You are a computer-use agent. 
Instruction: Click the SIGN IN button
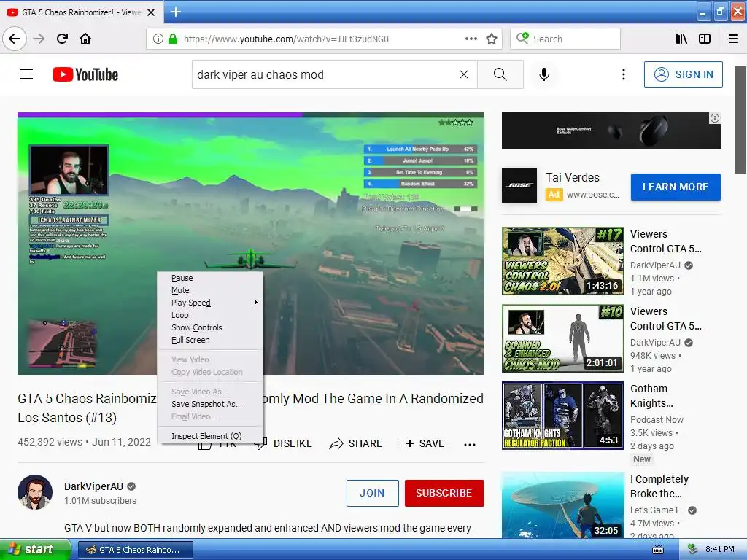click(683, 74)
